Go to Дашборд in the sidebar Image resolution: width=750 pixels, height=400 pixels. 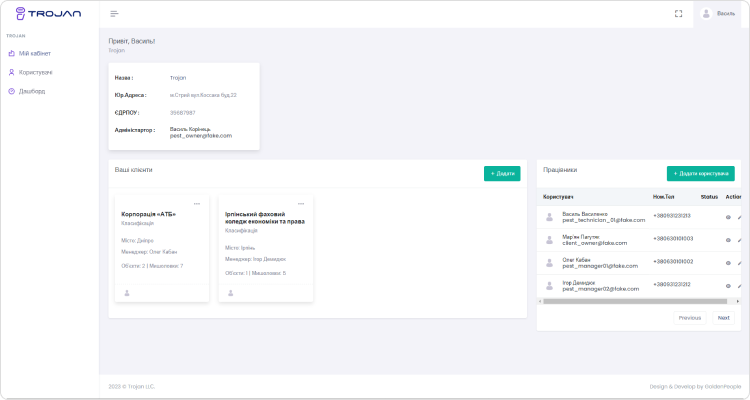pos(32,91)
